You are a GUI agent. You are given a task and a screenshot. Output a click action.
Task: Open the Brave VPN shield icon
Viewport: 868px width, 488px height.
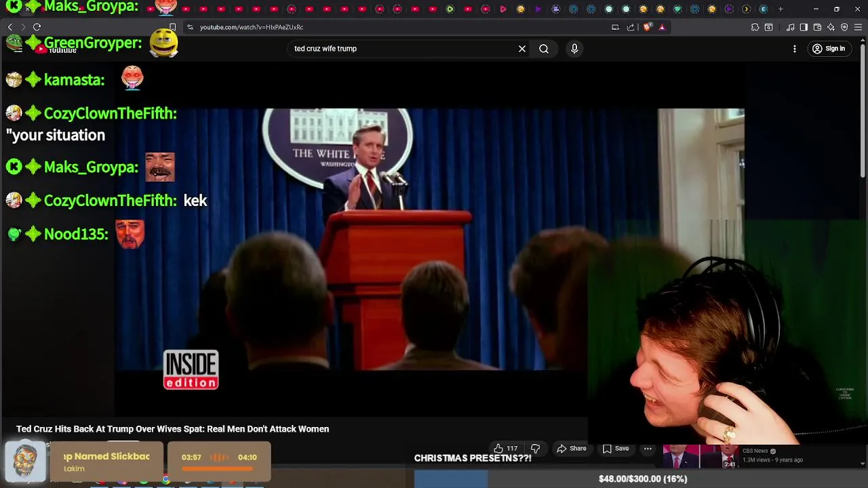844,27
